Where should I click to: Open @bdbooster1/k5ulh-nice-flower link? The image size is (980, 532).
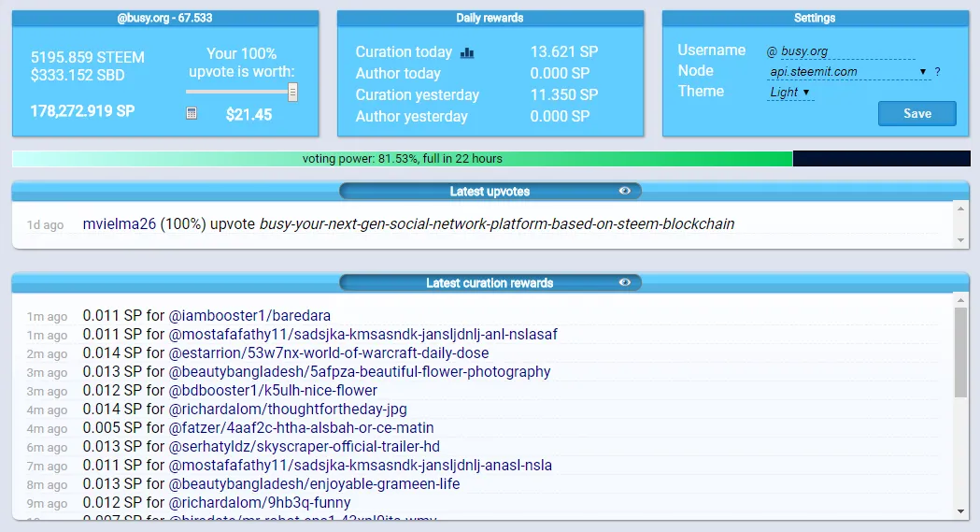pos(273,391)
